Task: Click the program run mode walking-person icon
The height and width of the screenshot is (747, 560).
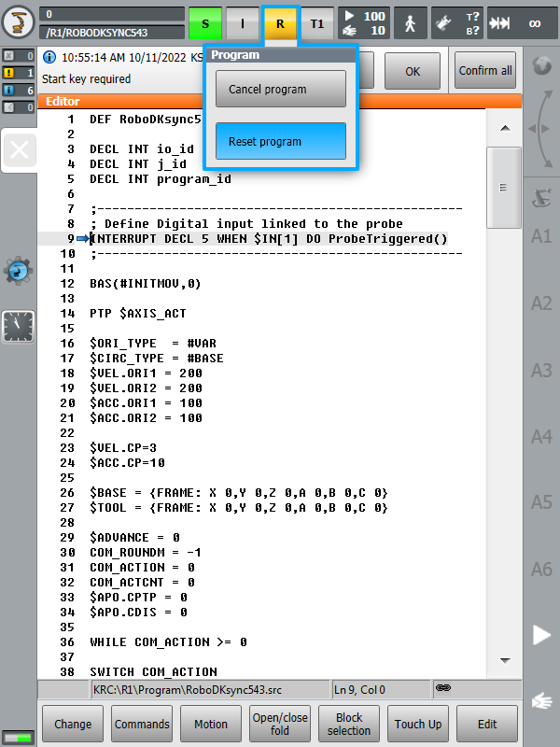Action: (x=410, y=22)
